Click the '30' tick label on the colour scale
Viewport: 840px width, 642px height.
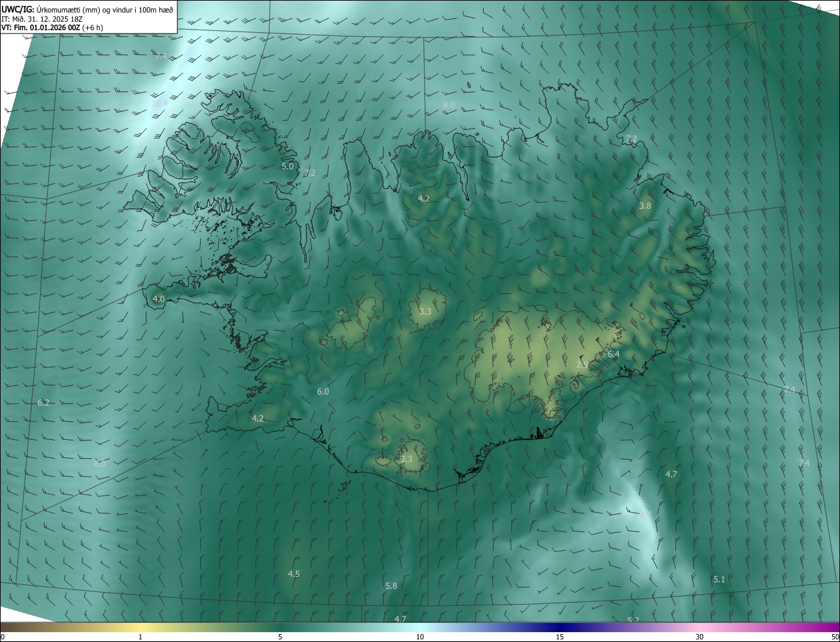pos(700,637)
